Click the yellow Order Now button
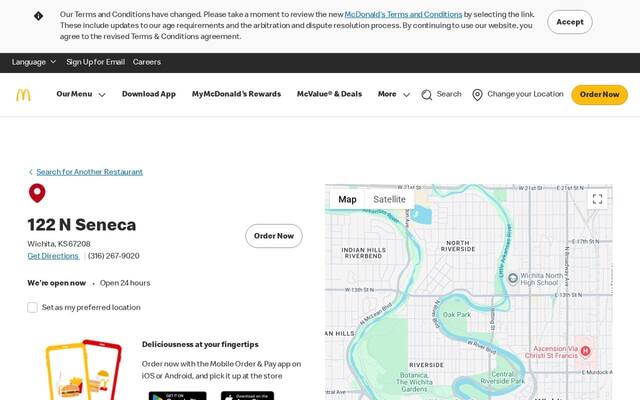The image size is (640, 400). click(x=600, y=95)
